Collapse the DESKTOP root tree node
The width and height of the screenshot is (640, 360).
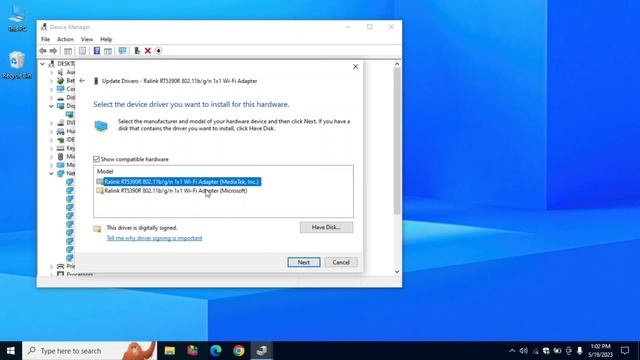pyautogui.click(x=42, y=64)
